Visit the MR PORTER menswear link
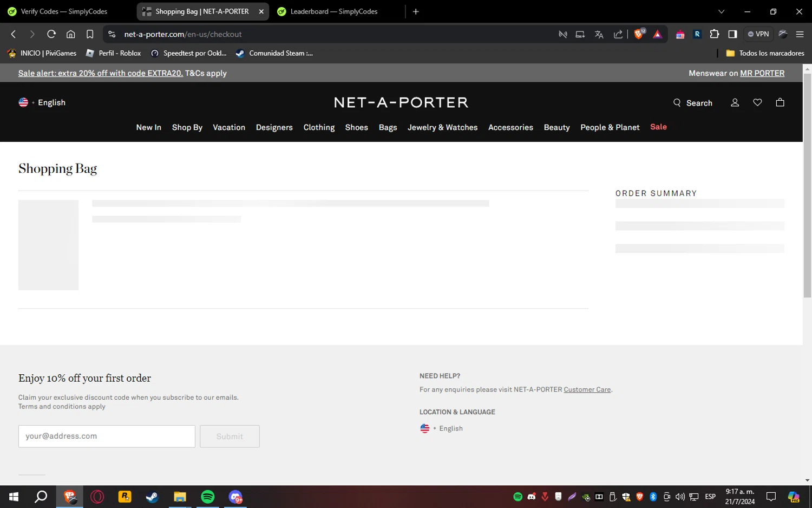The height and width of the screenshot is (508, 812). (x=762, y=73)
